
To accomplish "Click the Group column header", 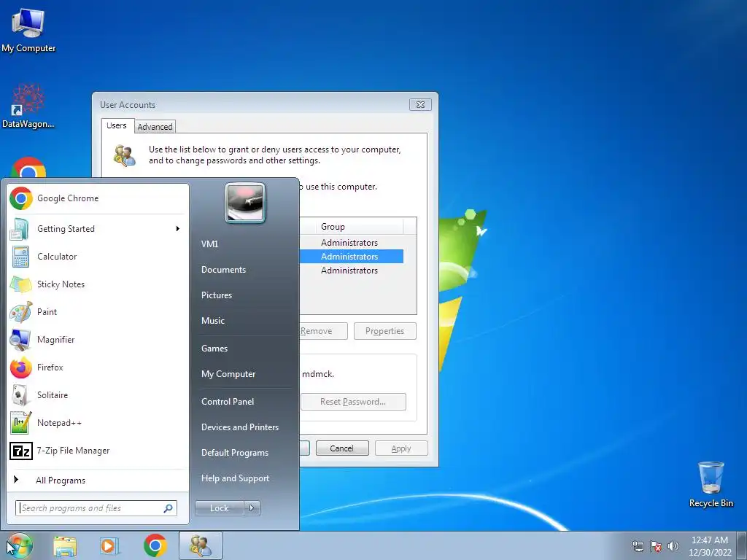I will [x=360, y=227].
